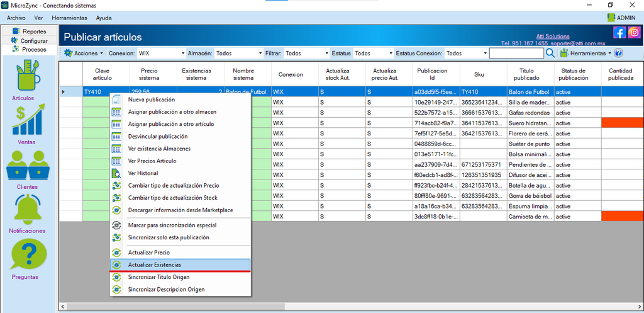Open the Almacén Todos combo box
The width and height of the screenshot is (644, 313).
pos(238,53)
